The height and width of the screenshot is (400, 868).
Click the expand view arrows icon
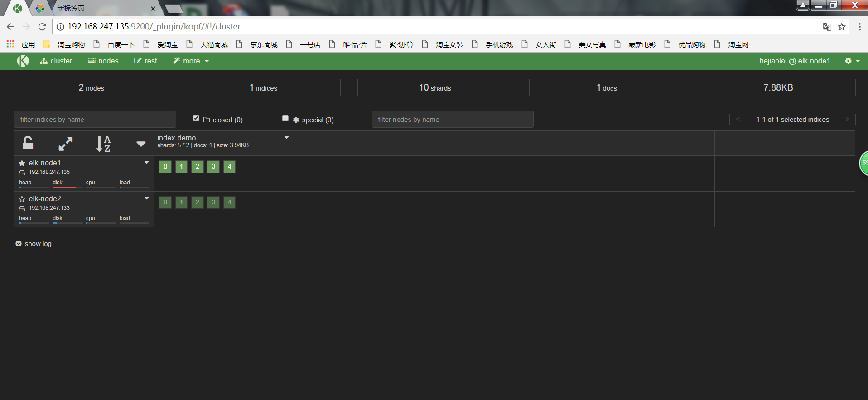click(x=66, y=144)
